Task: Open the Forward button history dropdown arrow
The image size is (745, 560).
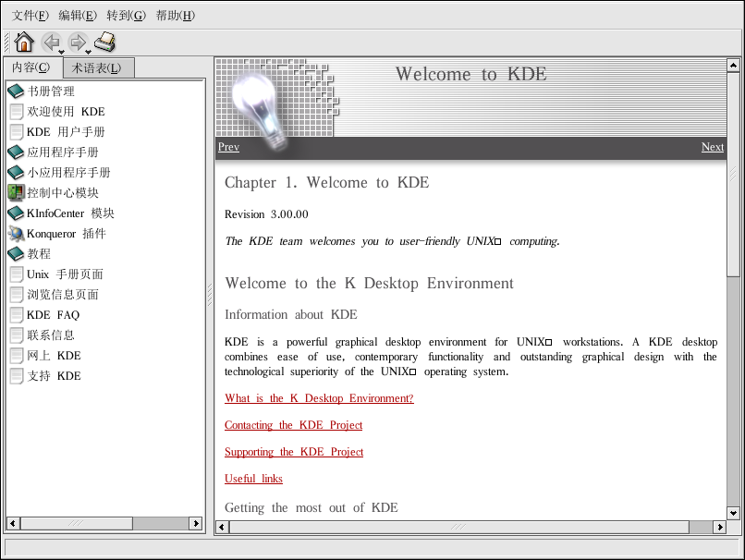Action: coord(89,52)
